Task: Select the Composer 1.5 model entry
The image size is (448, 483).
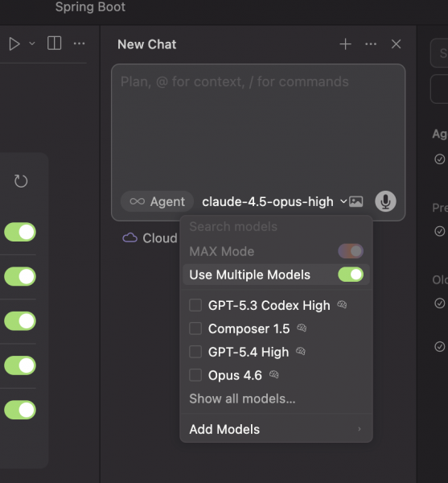Action: [249, 328]
